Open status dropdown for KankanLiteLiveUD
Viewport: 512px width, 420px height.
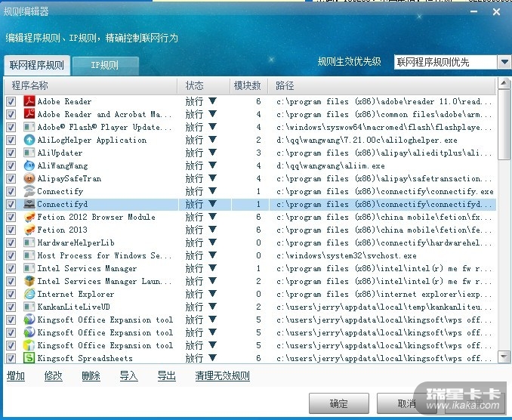point(212,307)
